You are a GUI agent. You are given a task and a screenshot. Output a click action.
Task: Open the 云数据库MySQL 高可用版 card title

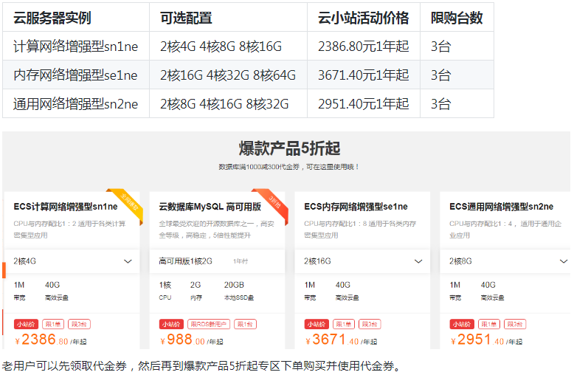210,207
